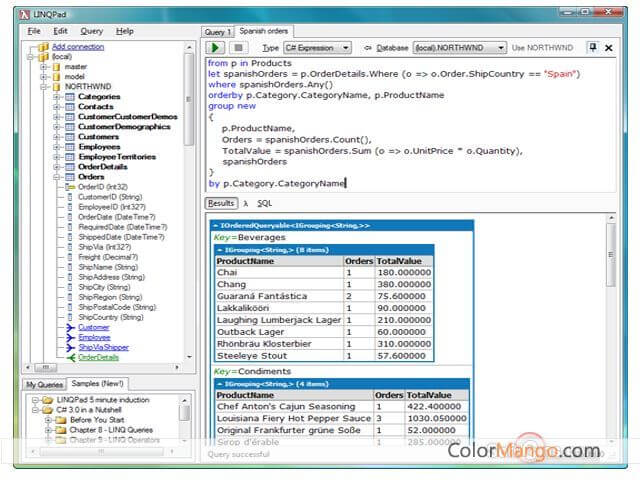Click the ShipViaShipper relation arrow icon

pos(71,347)
